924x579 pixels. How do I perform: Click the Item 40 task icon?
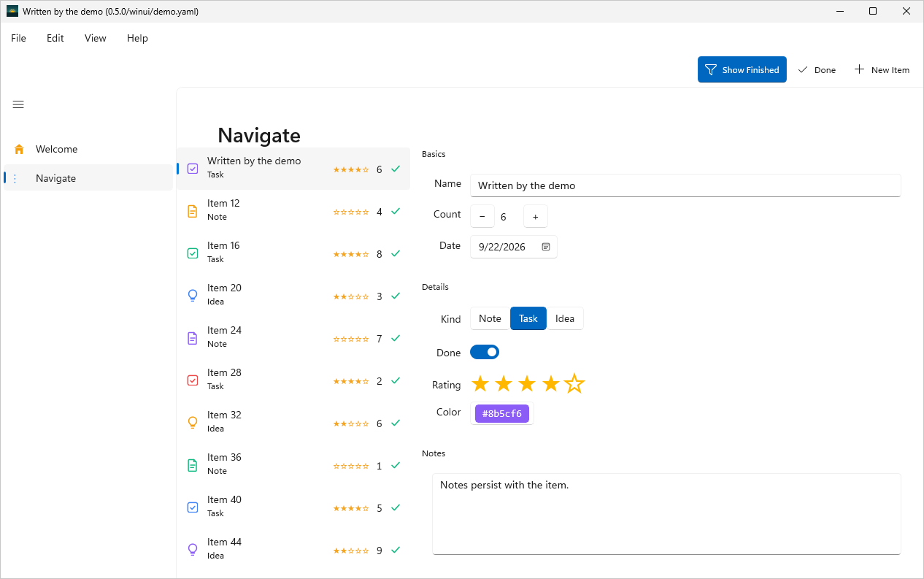point(193,507)
